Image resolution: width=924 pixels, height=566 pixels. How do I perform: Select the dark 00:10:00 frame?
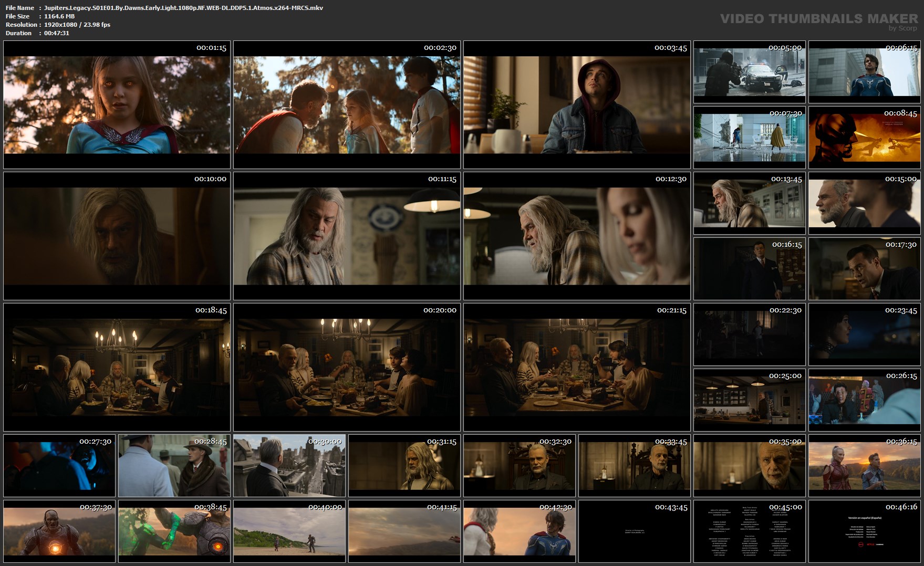(117, 236)
